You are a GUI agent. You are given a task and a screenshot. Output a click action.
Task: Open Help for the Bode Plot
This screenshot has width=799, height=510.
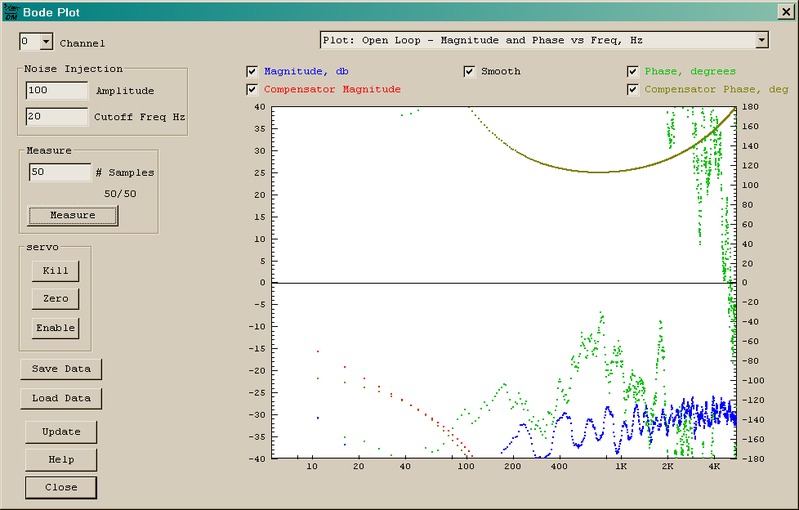click(x=61, y=460)
